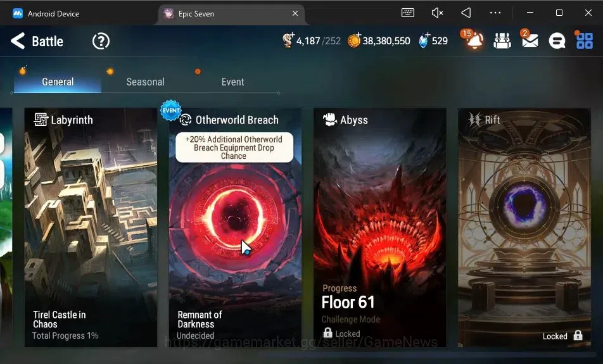
Task: Select the General battle tab
Action: 58,82
